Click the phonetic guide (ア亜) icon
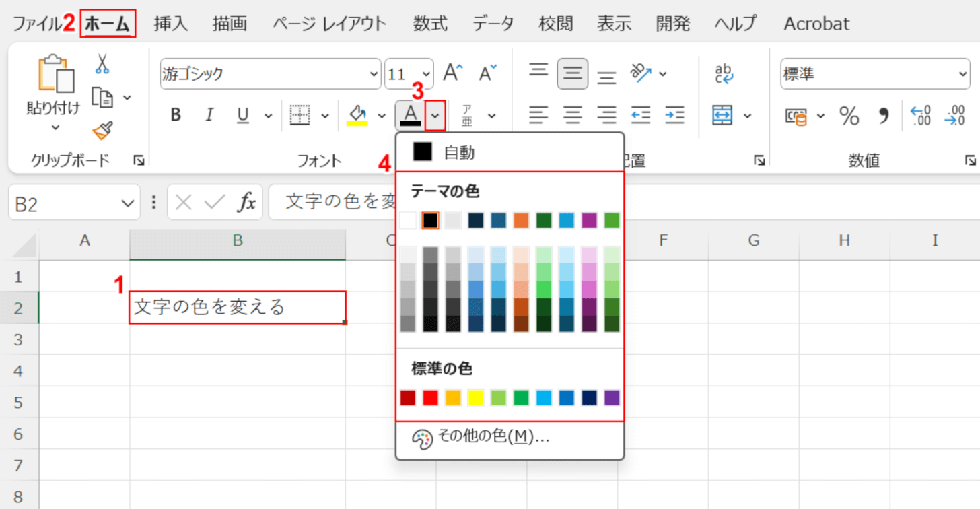980x509 pixels. click(467, 115)
